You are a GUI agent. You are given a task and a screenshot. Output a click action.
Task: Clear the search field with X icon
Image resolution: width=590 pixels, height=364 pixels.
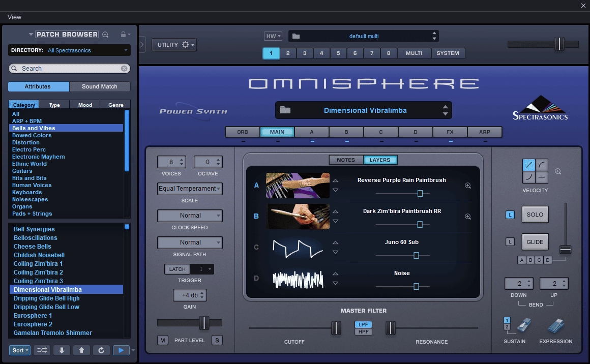(x=124, y=69)
